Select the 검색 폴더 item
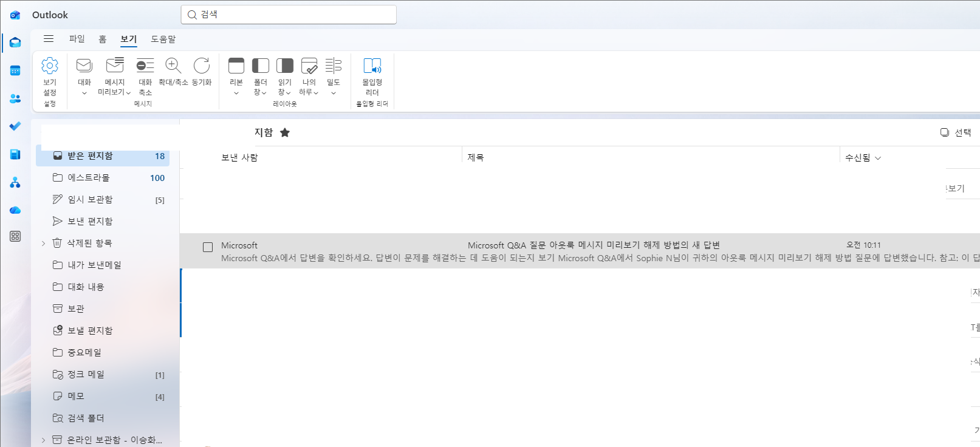 (103, 418)
